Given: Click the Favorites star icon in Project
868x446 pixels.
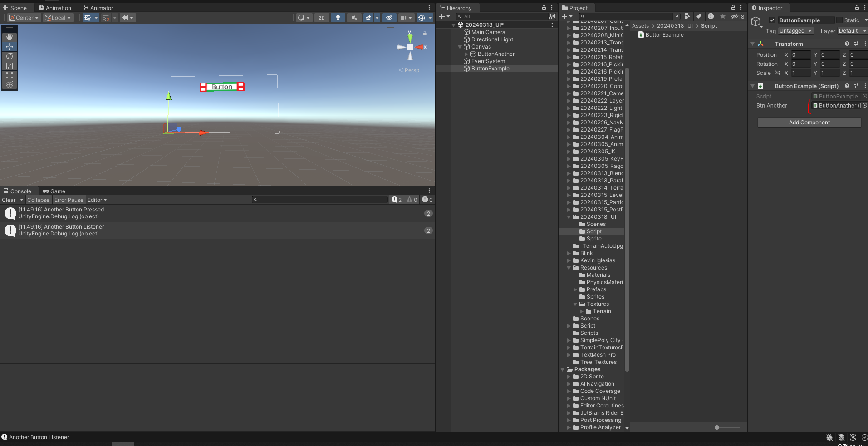Looking at the screenshot, I should tap(723, 16).
